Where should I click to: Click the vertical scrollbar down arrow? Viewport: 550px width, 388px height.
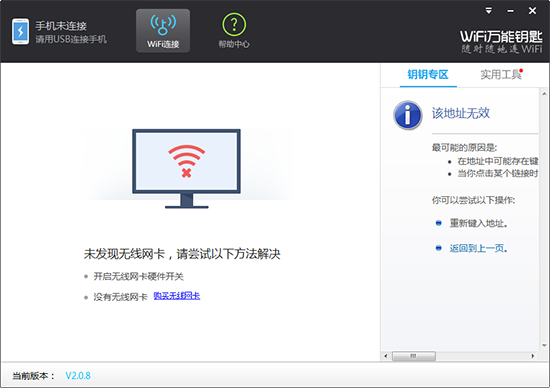pos(544,345)
